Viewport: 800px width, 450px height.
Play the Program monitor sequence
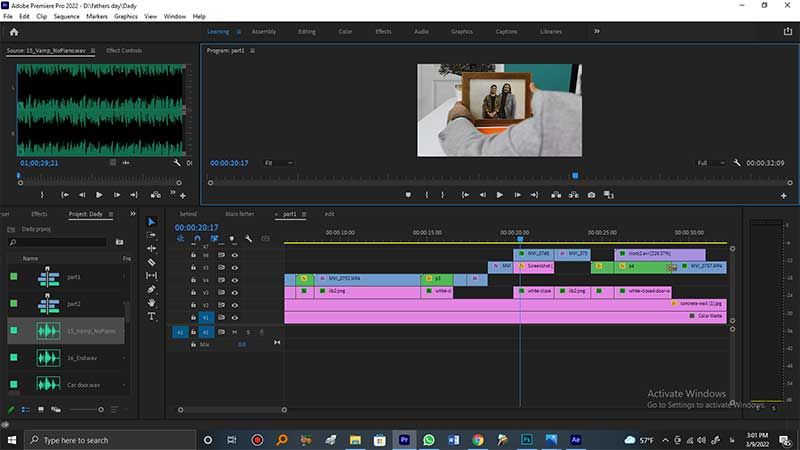click(499, 195)
